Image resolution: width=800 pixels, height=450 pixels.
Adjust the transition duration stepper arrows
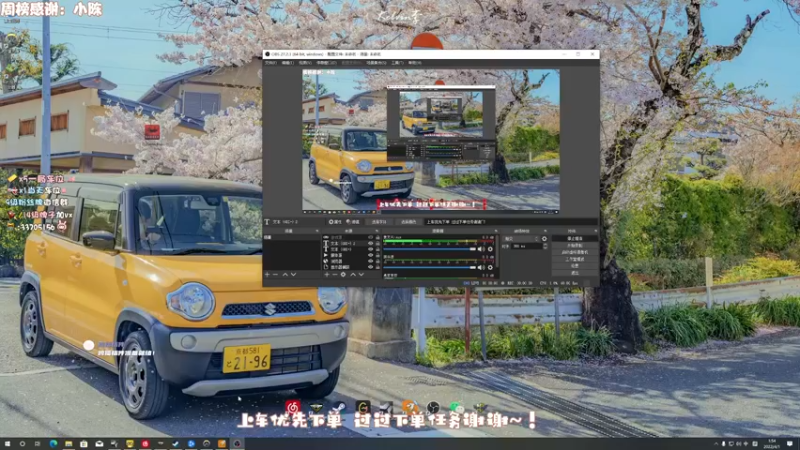[x=545, y=246]
